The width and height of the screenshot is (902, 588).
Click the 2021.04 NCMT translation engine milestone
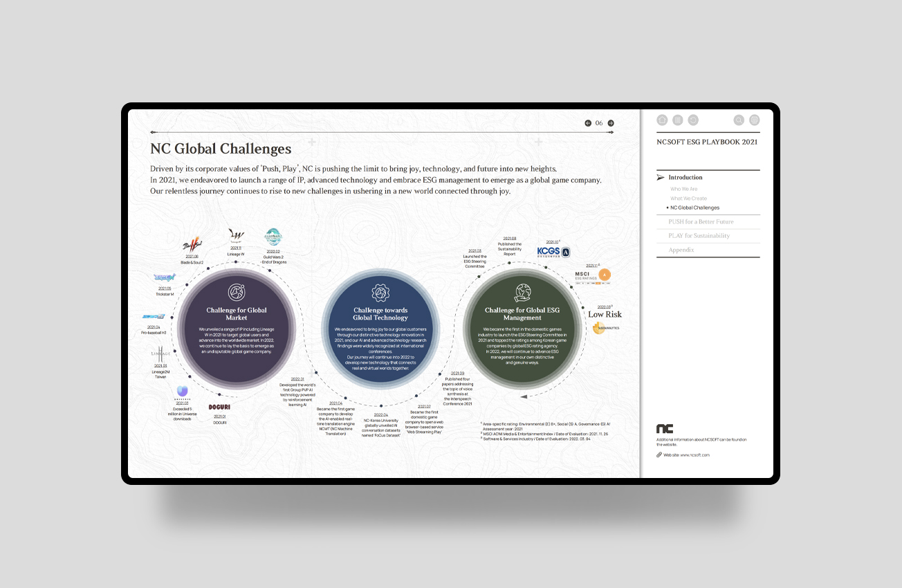(x=335, y=417)
